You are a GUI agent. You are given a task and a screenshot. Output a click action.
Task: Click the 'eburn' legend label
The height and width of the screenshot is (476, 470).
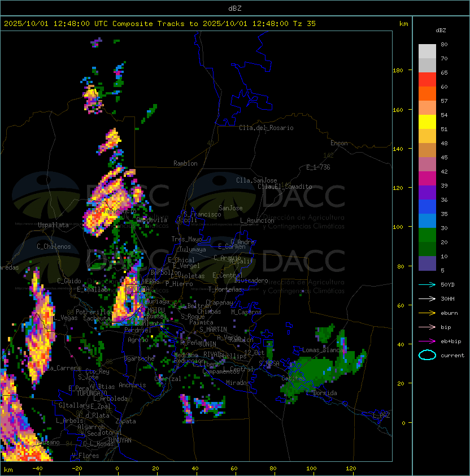click(449, 313)
